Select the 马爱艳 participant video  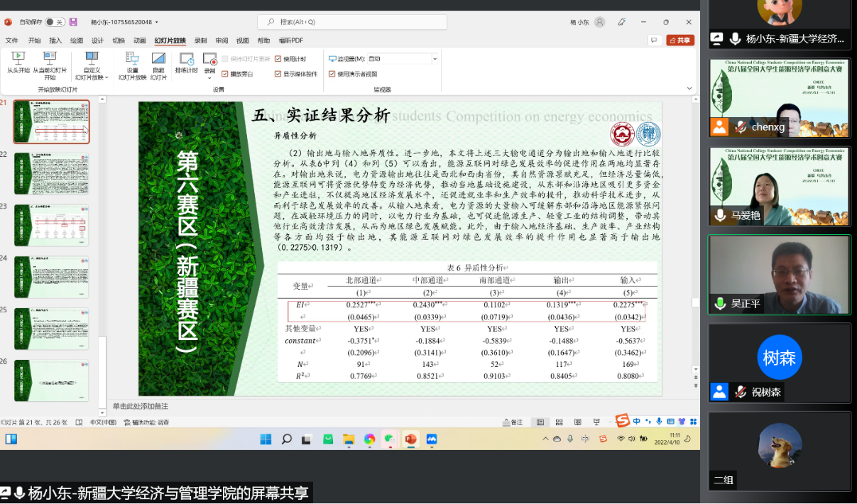(x=779, y=187)
